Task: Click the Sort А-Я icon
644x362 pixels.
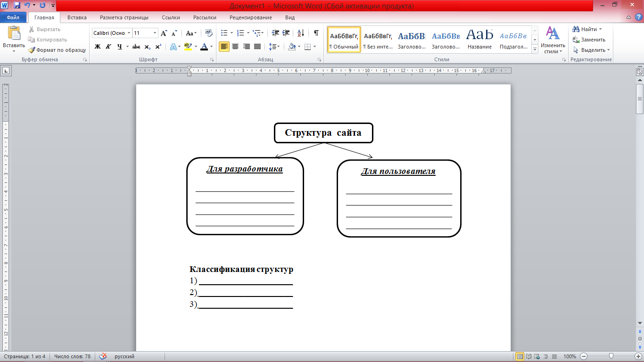Action: [300, 33]
